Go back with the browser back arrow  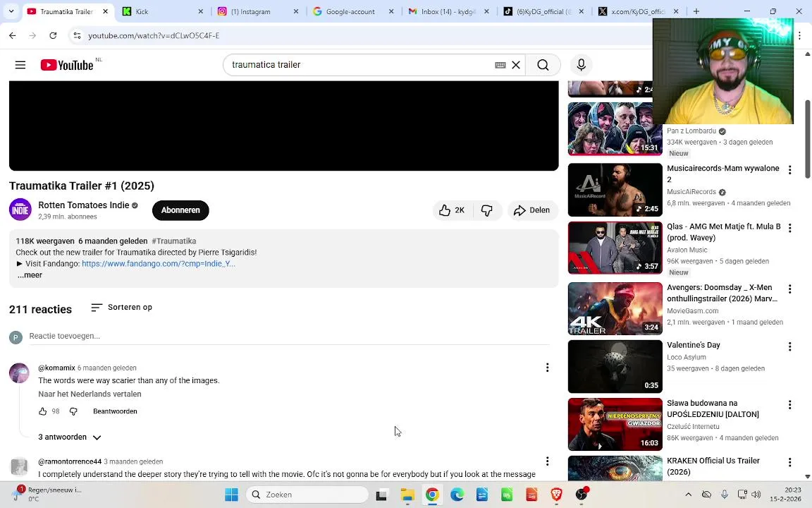click(13, 35)
